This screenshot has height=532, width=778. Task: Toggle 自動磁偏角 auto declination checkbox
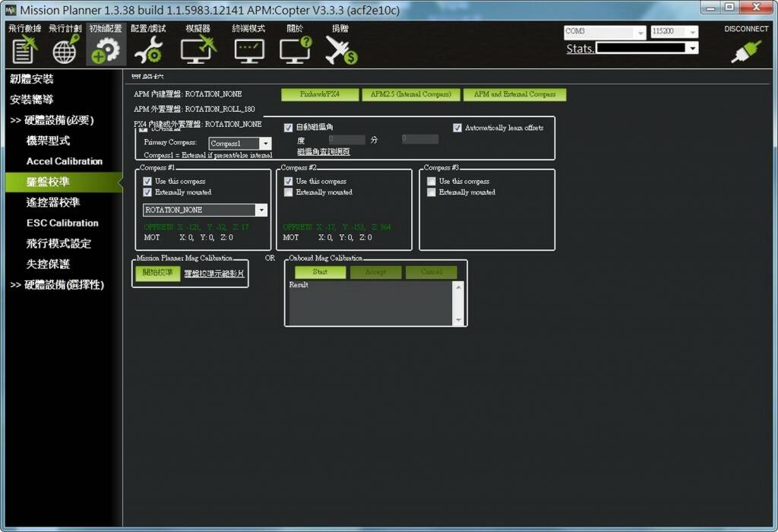(288, 128)
